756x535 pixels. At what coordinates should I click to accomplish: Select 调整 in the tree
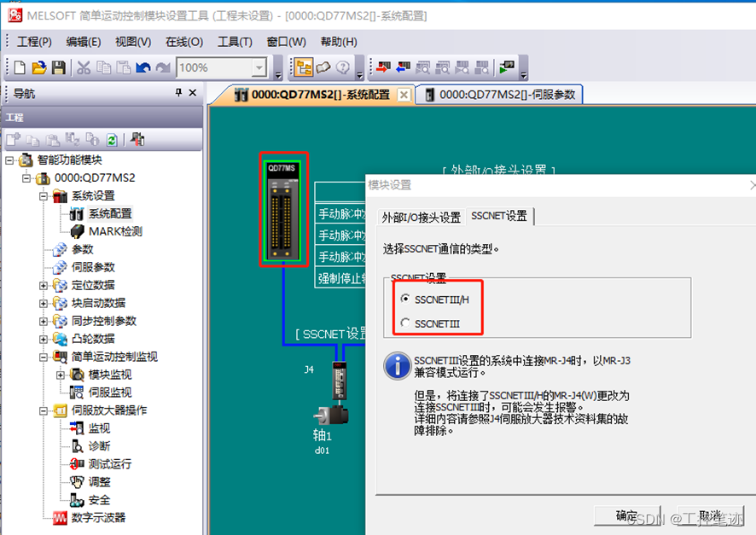click(x=99, y=481)
